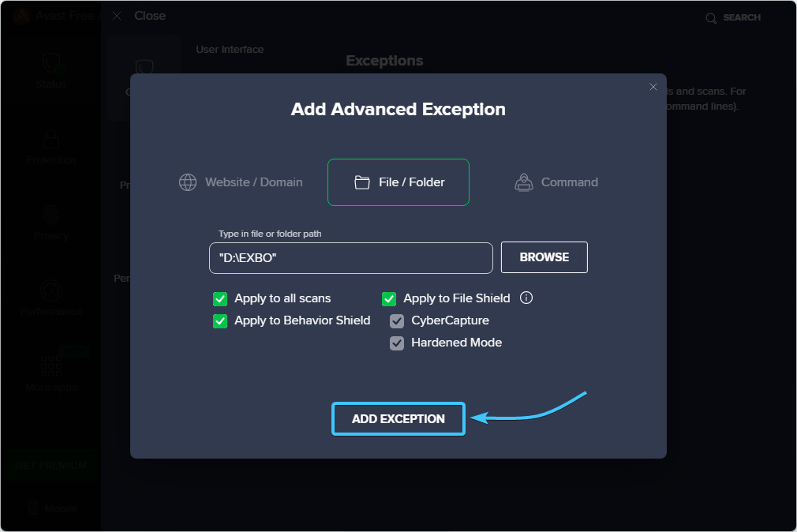Toggle the CyberCapture checkbox
Image resolution: width=797 pixels, height=532 pixels.
tap(397, 320)
